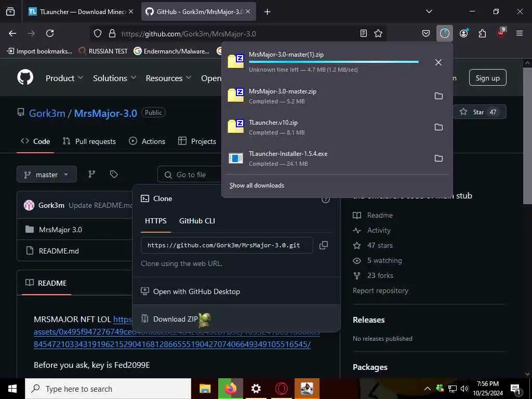Open the 47 stars link

(x=373, y=245)
